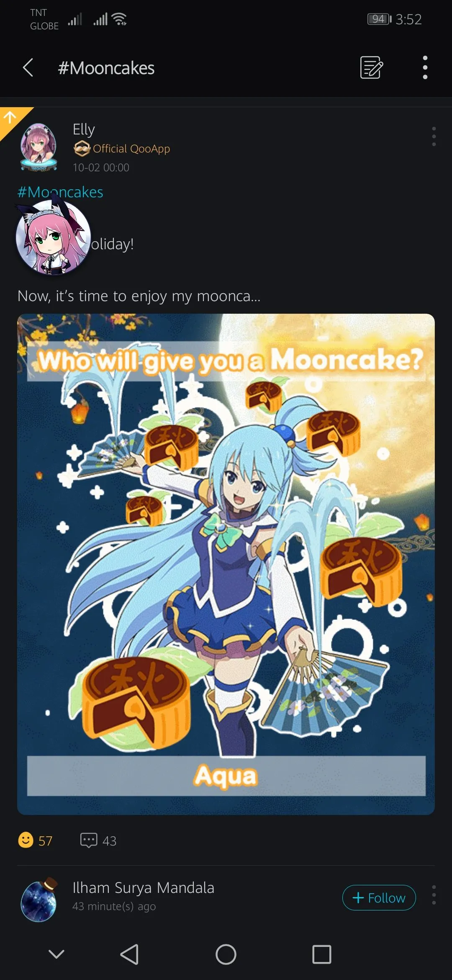Tap the Android back triangle button
Viewport: 452px width, 980px height.
click(129, 954)
